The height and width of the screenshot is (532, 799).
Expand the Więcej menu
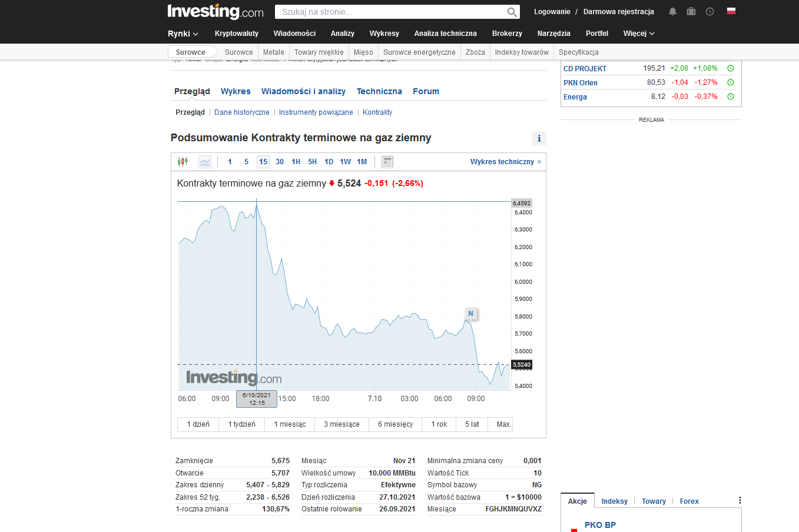tap(639, 34)
